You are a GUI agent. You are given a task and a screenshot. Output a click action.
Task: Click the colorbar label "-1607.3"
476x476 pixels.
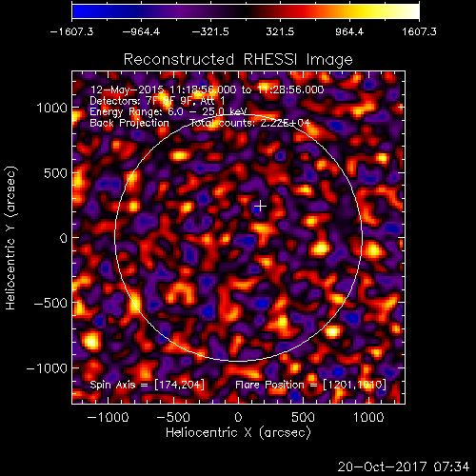click(71, 31)
